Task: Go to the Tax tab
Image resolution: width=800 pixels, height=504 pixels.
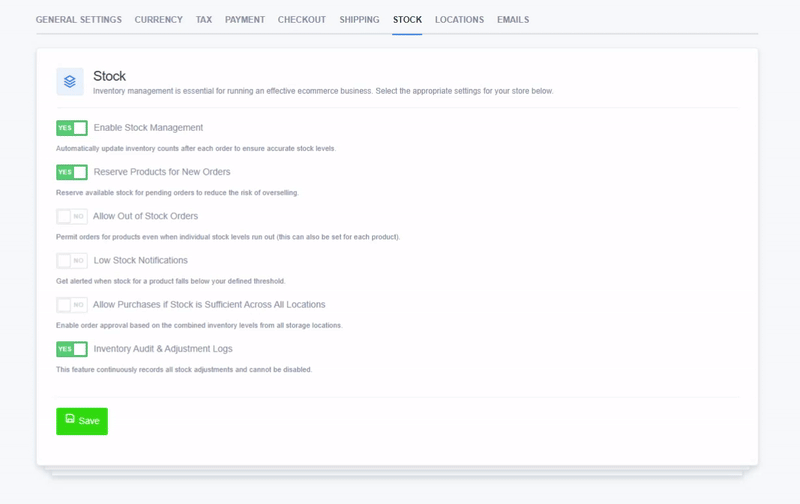Action: pyautogui.click(x=204, y=20)
